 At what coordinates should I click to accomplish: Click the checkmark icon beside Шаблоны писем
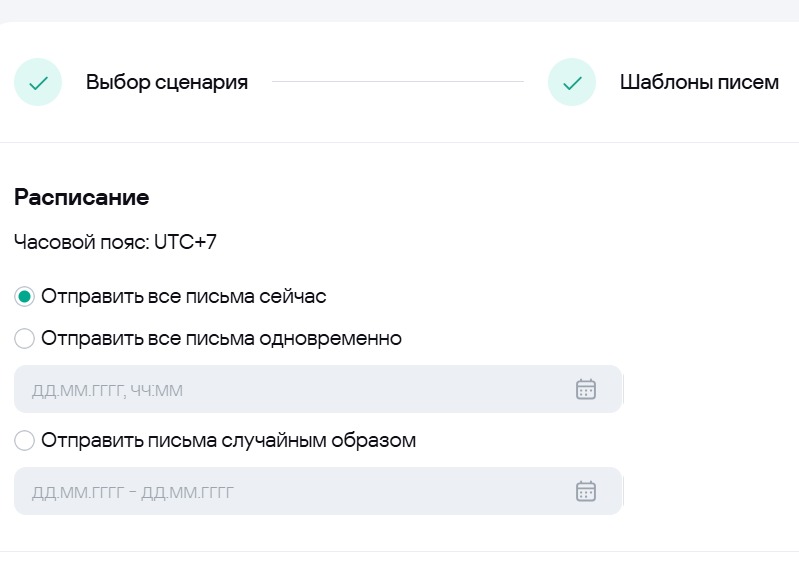[x=572, y=83]
